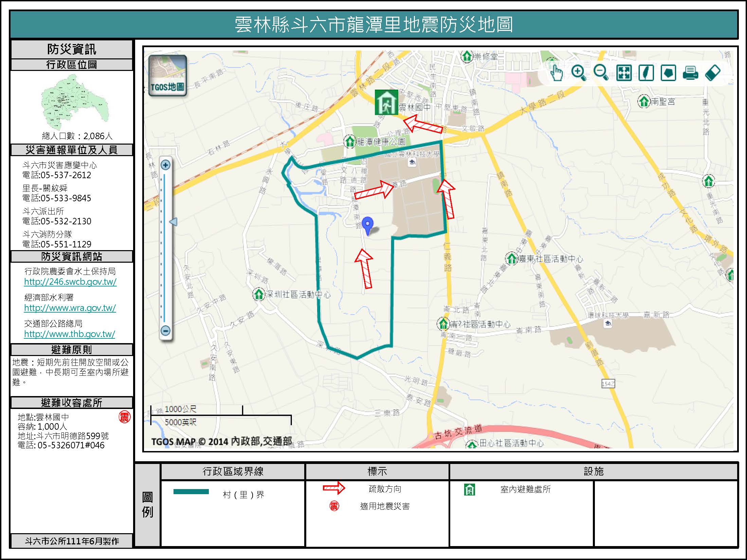This screenshot has height=560, width=747.
Task: Click the zoom slider level handle
Action: (x=173, y=222)
